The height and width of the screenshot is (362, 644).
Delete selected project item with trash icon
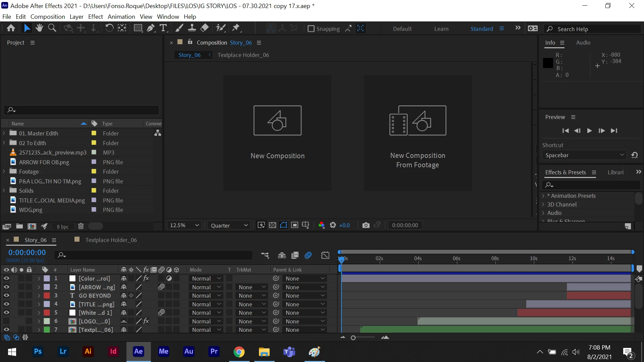81,226
